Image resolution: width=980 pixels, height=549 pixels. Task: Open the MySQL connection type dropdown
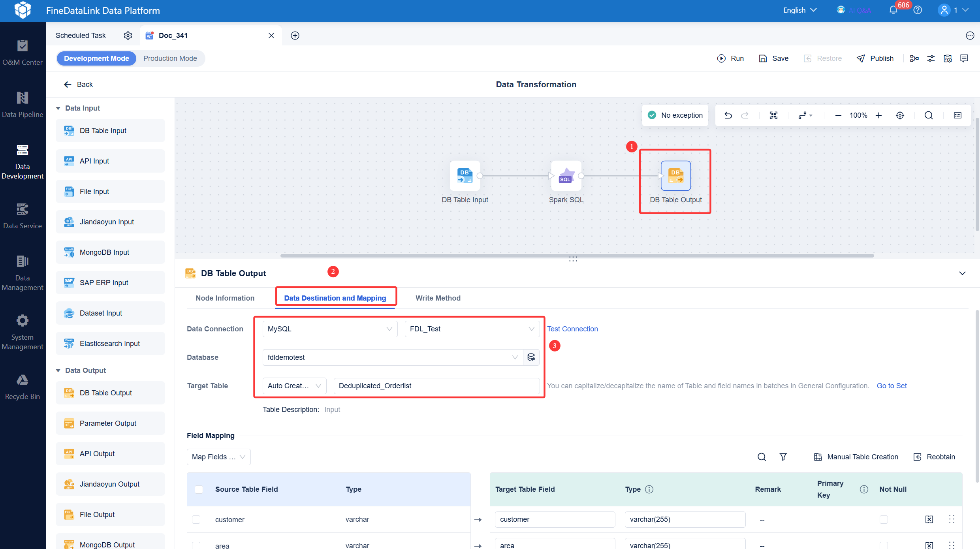tap(330, 329)
